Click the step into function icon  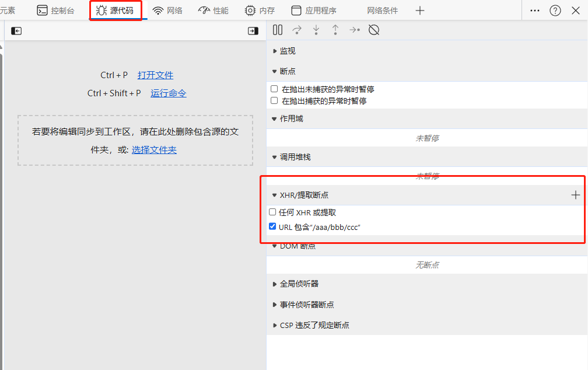316,30
